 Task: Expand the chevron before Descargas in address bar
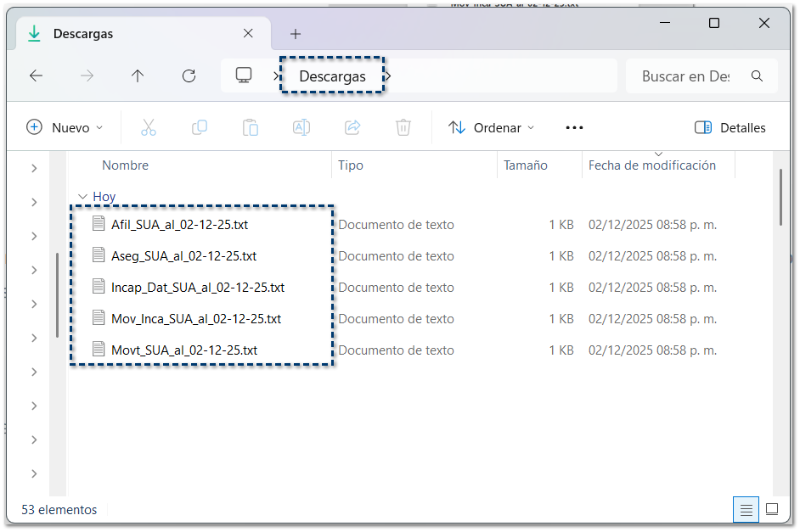pos(276,76)
